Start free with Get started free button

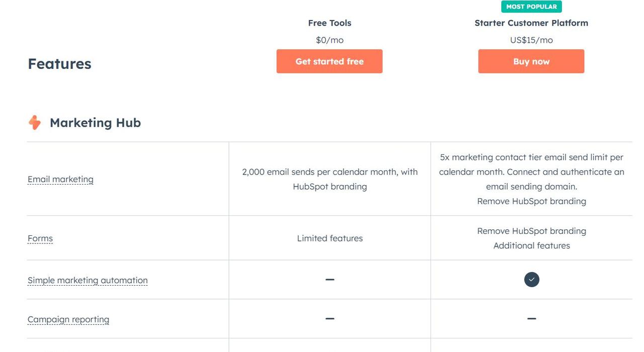(330, 61)
